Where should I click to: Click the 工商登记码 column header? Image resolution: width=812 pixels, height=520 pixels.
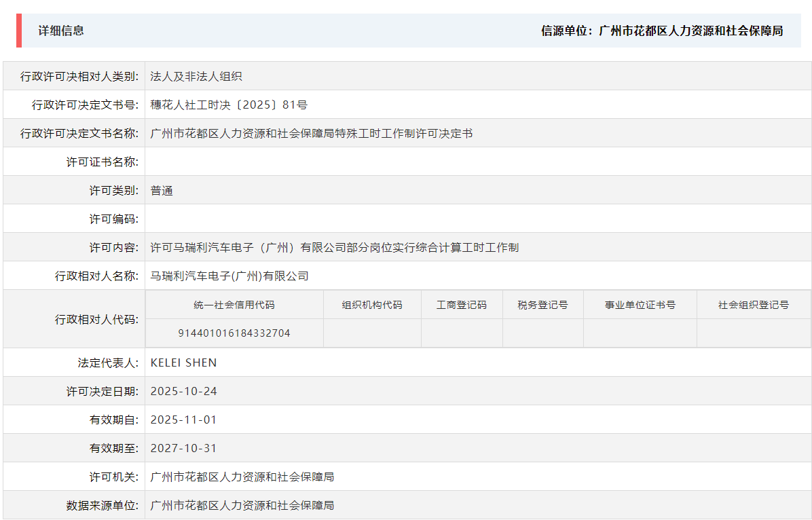coord(462,304)
